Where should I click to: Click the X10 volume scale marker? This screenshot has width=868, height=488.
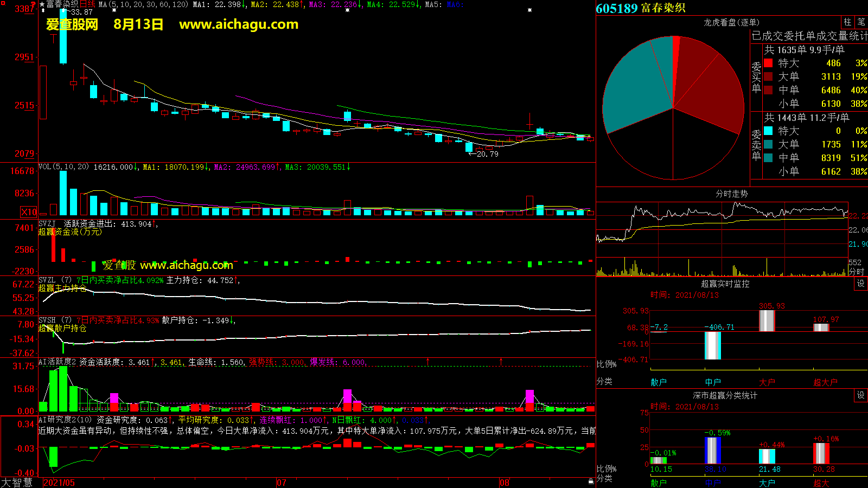[29, 212]
